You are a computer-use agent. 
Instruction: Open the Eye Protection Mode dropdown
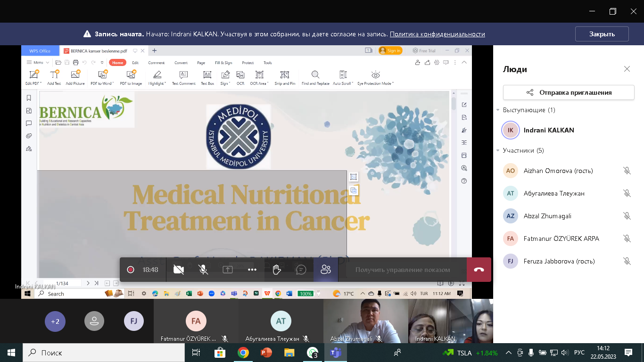coord(375,78)
